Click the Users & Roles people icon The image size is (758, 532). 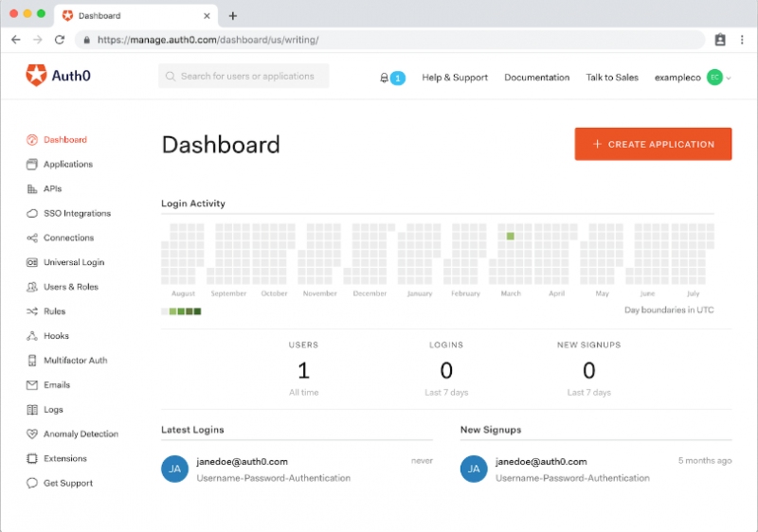(x=32, y=287)
